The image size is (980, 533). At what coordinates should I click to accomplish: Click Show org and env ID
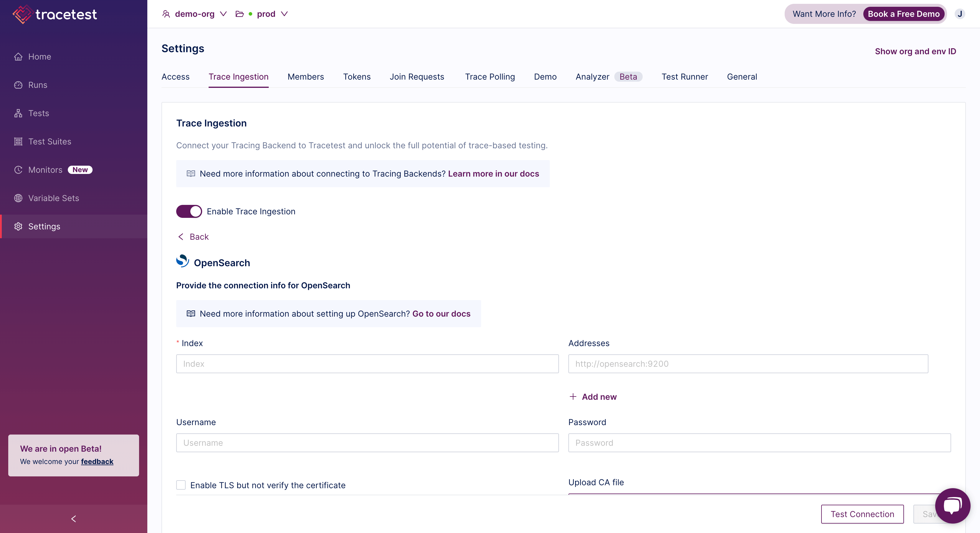(x=915, y=51)
